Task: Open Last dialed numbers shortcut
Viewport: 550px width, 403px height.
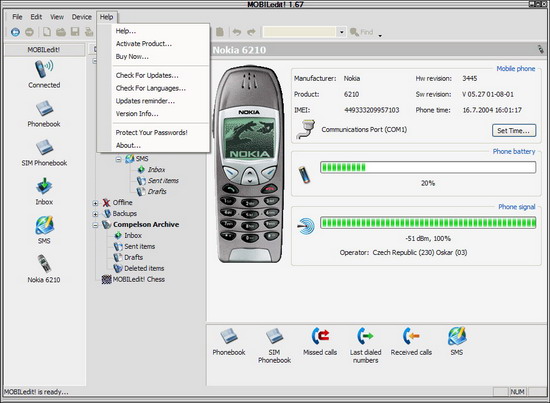Action: (x=365, y=336)
